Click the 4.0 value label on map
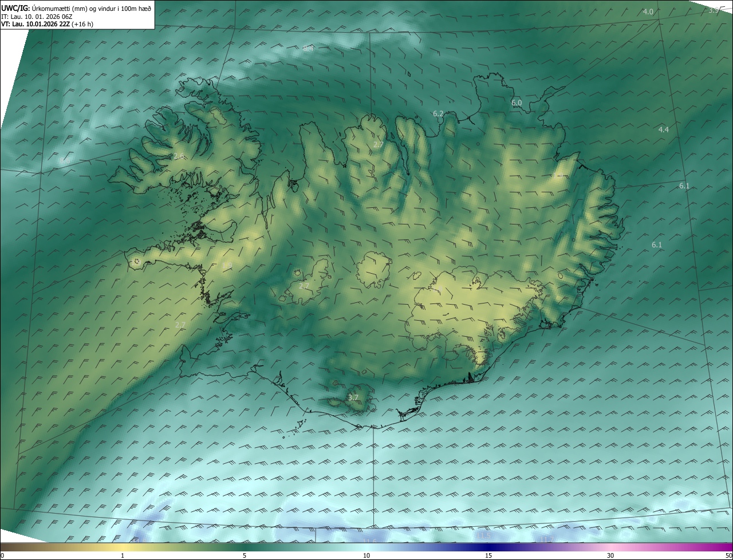Screen dimensions: 733x560 [648, 11]
